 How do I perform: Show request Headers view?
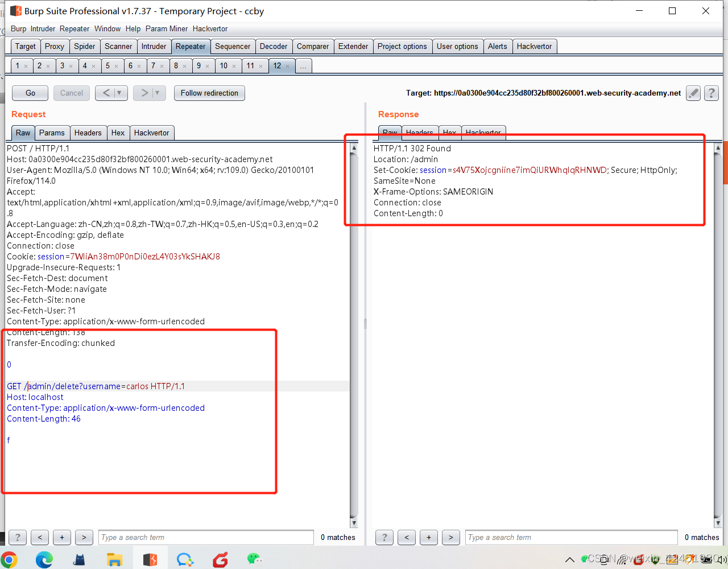click(88, 133)
